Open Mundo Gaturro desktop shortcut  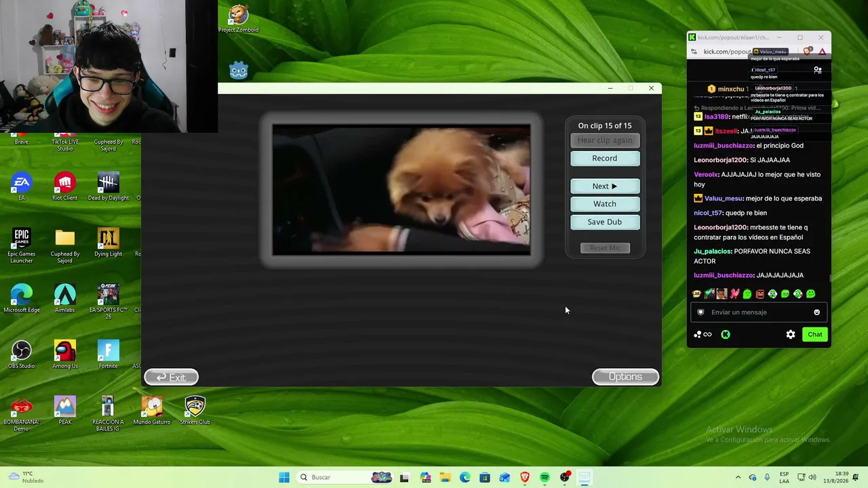(152, 411)
